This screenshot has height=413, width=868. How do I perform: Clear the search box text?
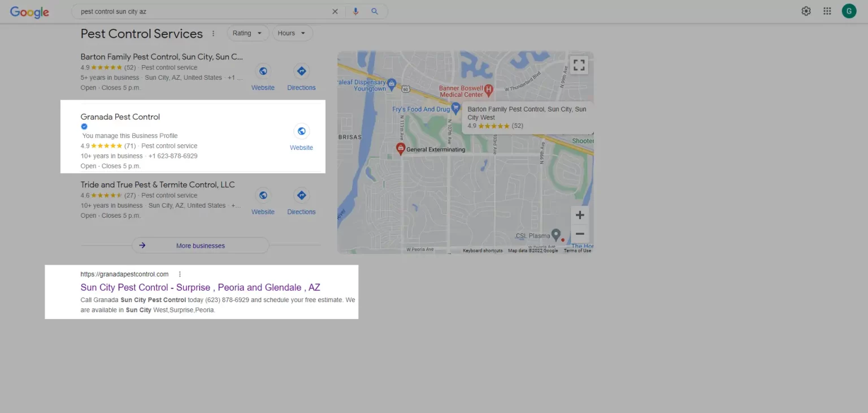(335, 11)
